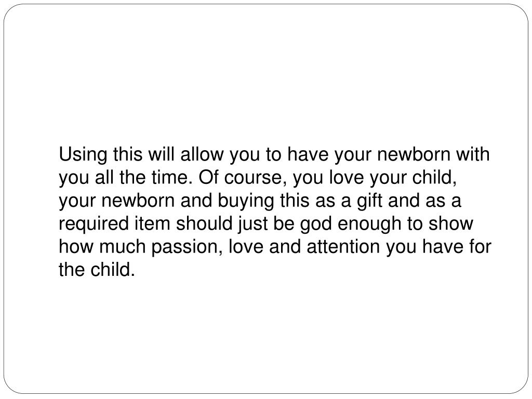
Task: Select the word "attention" in fifth line
Action: click(x=343, y=247)
